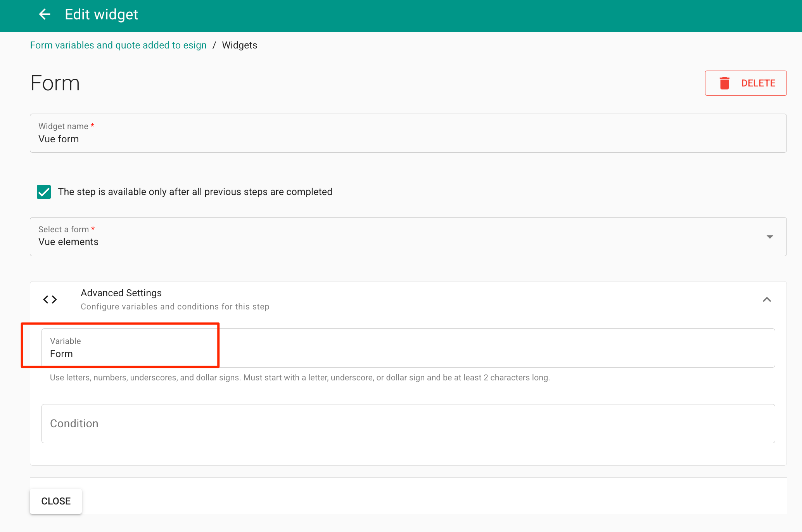This screenshot has height=532, width=802.
Task: Click the back arrow in the header bar
Action: [x=45, y=14]
